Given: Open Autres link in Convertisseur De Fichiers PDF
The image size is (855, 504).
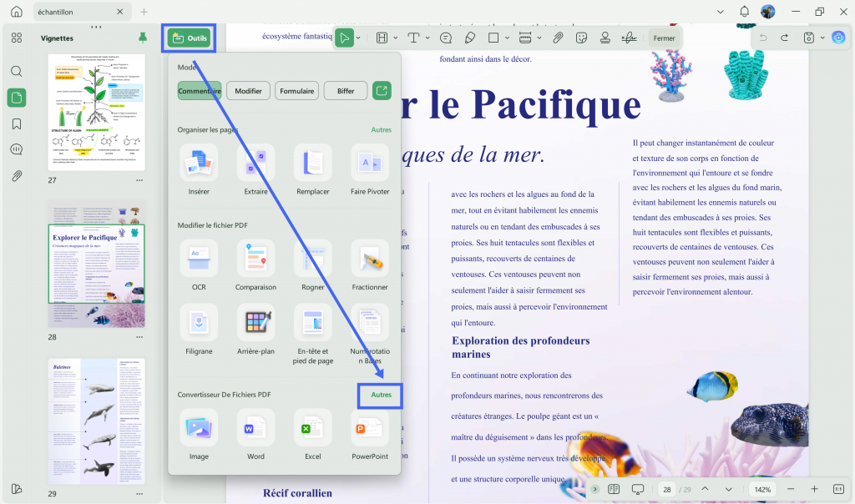Looking at the screenshot, I should click(381, 395).
